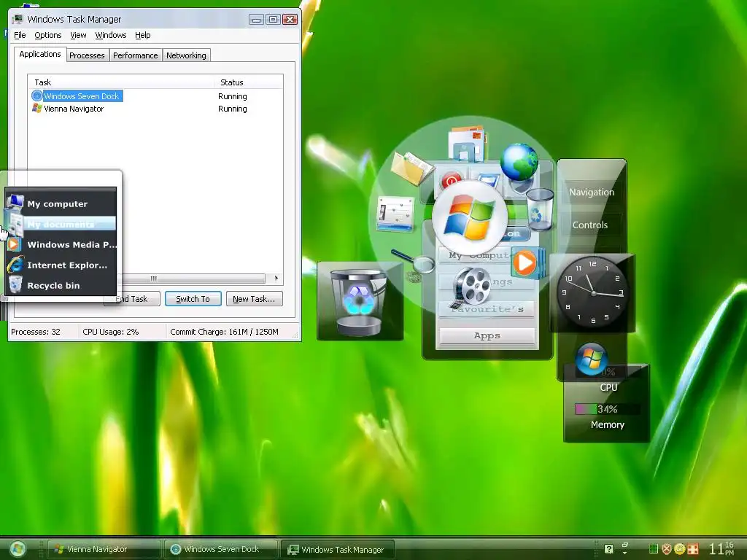Image resolution: width=747 pixels, height=560 pixels.
Task: Click the New Task... button
Action: click(254, 298)
